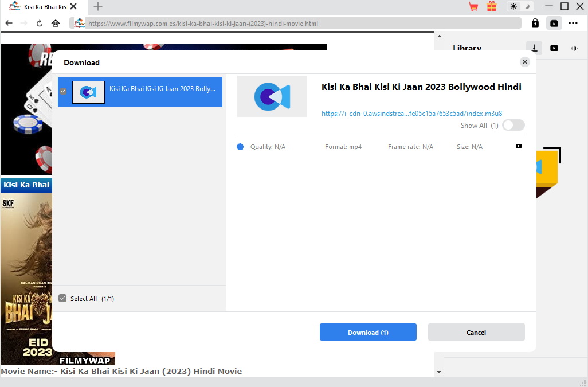Click the list item video thumbnail
Viewport: 588px width, 387px height.
(88, 92)
